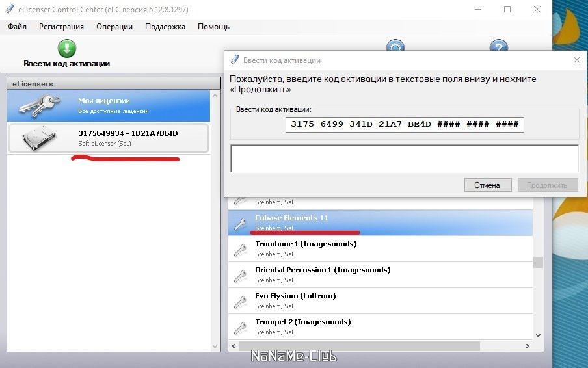The width and height of the screenshot is (588, 368).
Task: Click the Отмена button in the dialog
Action: click(488, 185)
